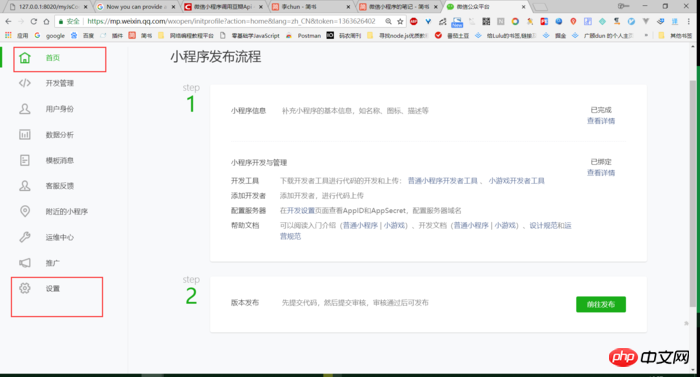The height and width of the screenshot is (377, 700).
Task: Click the address bar URL field
Action: pos(231,21)
